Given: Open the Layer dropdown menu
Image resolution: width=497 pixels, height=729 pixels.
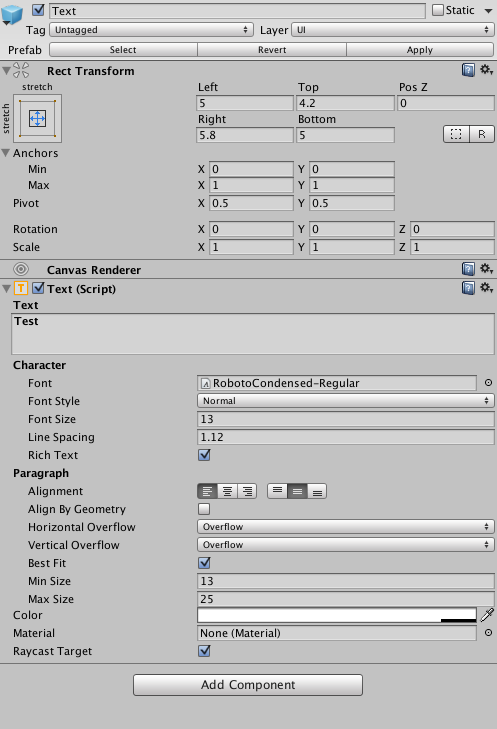Looking at the screenshot, I should click(x=393, y=30).
